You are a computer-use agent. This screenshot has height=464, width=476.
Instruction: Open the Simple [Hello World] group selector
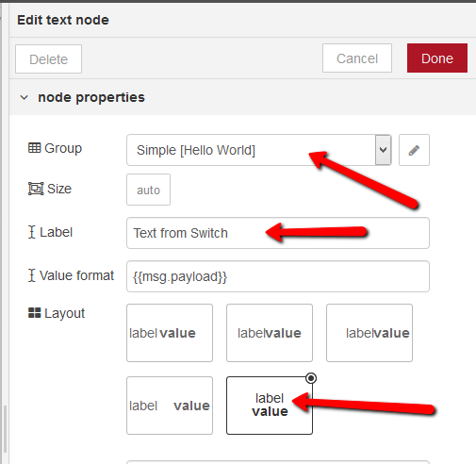(x=259, y=150)
